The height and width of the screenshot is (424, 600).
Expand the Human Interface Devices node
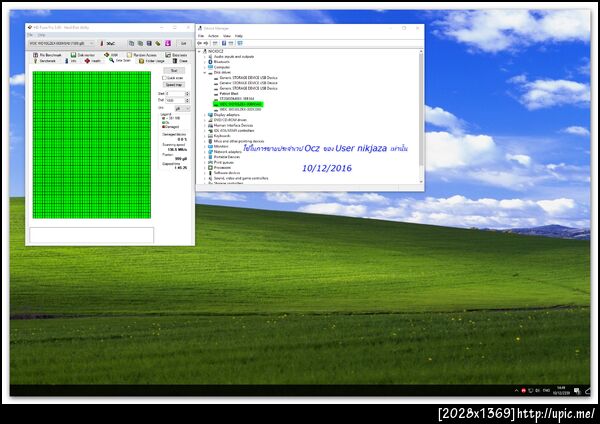click(x=204, y=125)
